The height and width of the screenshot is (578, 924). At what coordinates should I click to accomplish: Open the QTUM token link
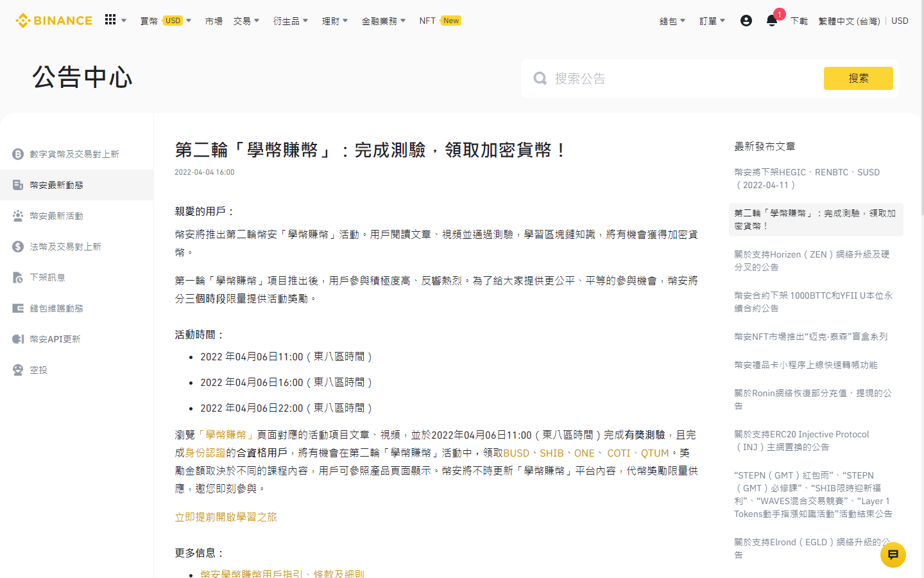pyautogui.click(x=654, y=453)
